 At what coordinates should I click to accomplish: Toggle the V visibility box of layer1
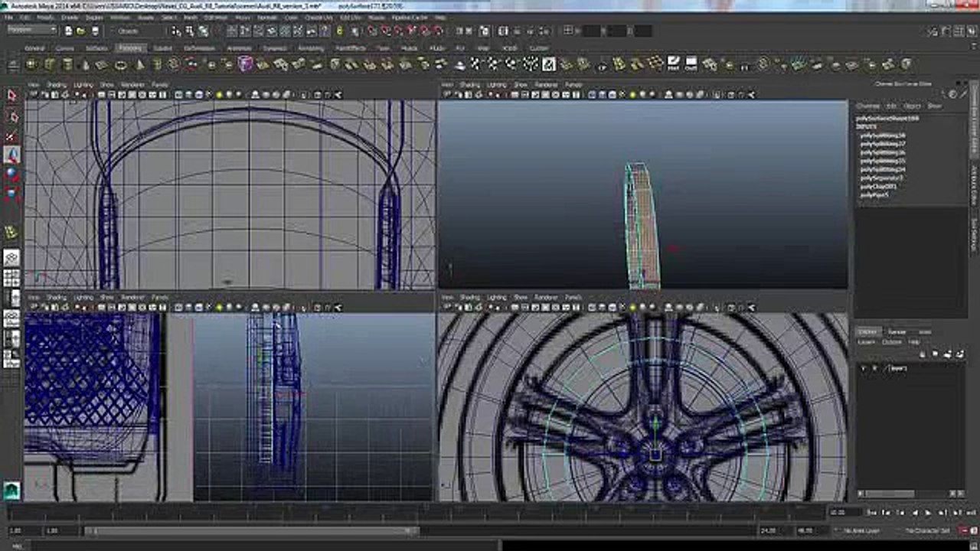point(864,368)
